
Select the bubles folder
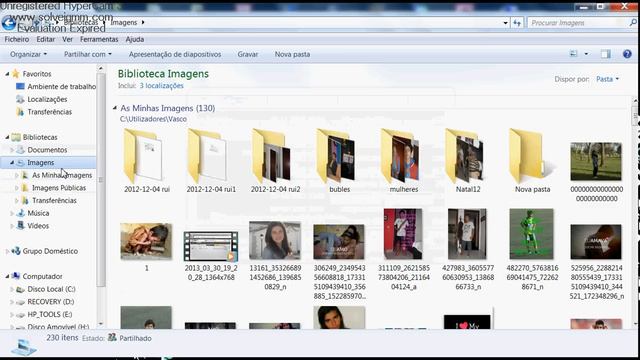[x=339, y=160]
